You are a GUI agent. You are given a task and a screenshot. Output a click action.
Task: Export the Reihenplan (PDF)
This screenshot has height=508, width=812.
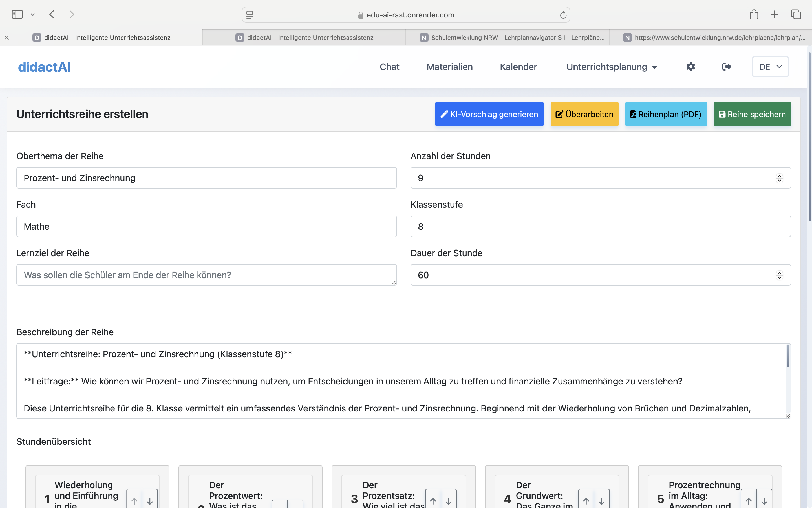(x=666, y=114)
